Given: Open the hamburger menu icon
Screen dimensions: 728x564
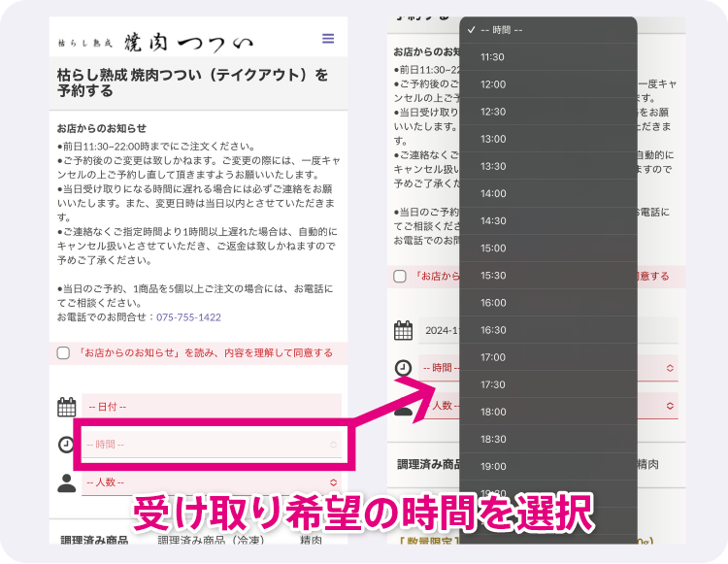Looking at the screenshot, I should tap(328, 39).
